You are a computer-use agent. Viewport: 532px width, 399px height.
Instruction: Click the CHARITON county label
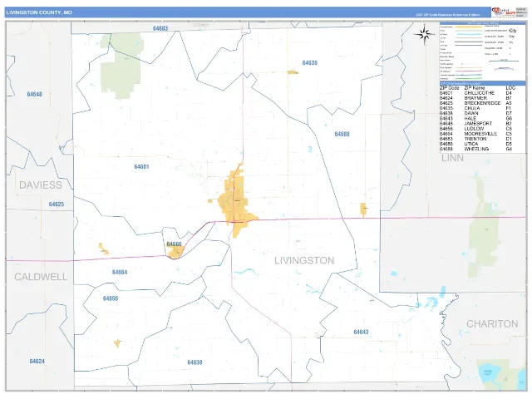492,324
